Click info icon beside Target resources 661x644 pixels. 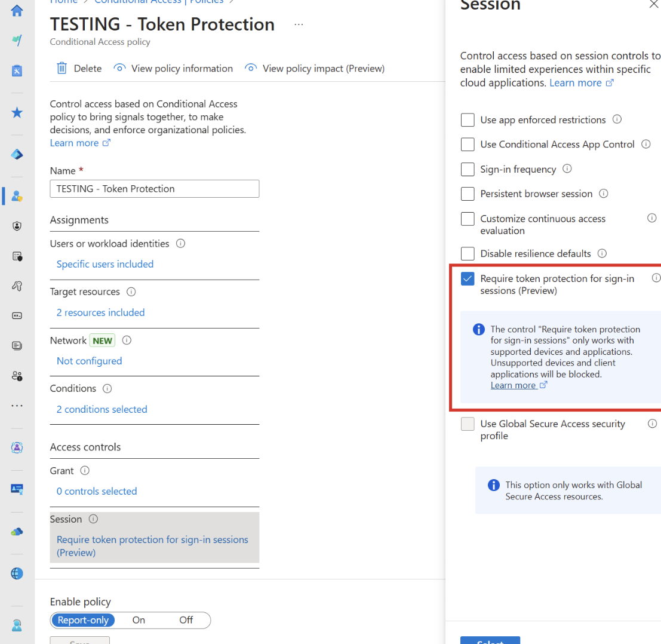tap(131, 292)
